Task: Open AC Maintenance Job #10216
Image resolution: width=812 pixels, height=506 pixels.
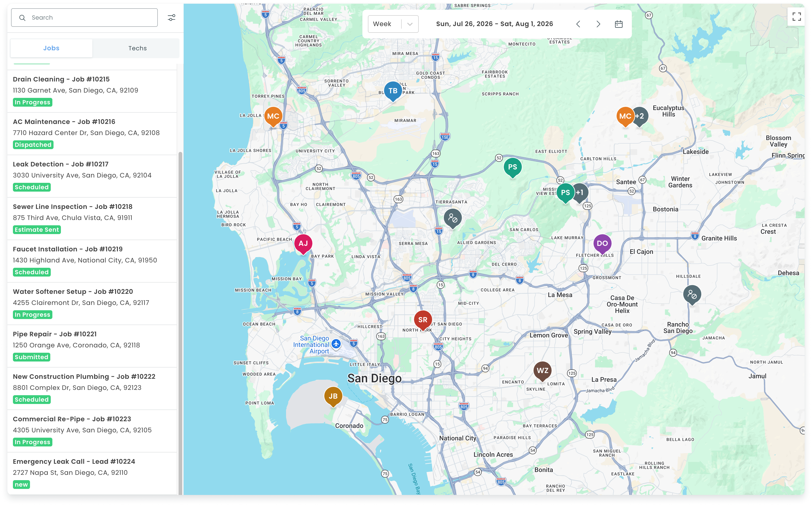Action: [x=92, y=133]
